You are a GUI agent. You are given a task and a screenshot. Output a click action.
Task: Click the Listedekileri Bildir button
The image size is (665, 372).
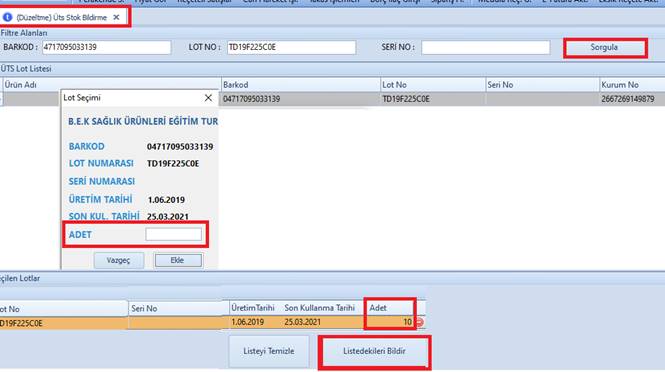click(374, 352)
